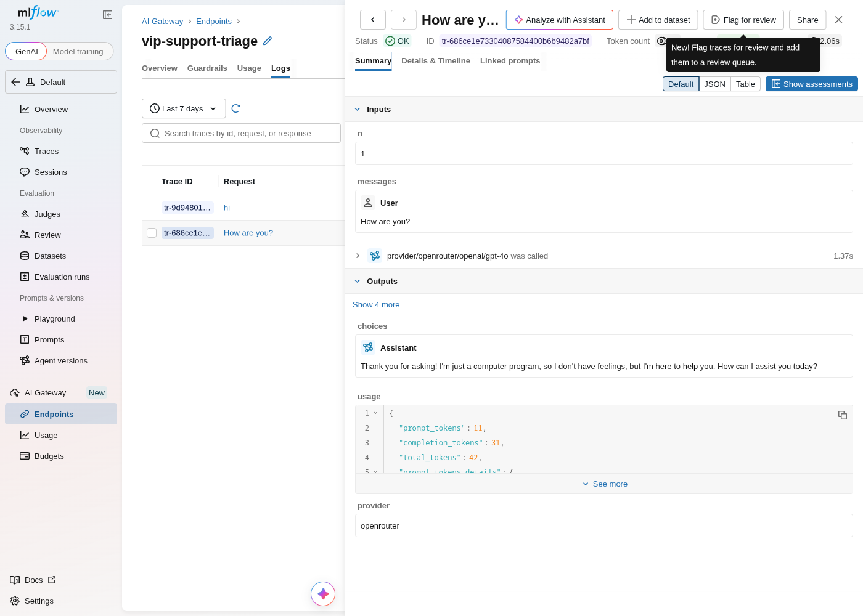Open the Docs external link
863x616 pixels.
[33, 580]
